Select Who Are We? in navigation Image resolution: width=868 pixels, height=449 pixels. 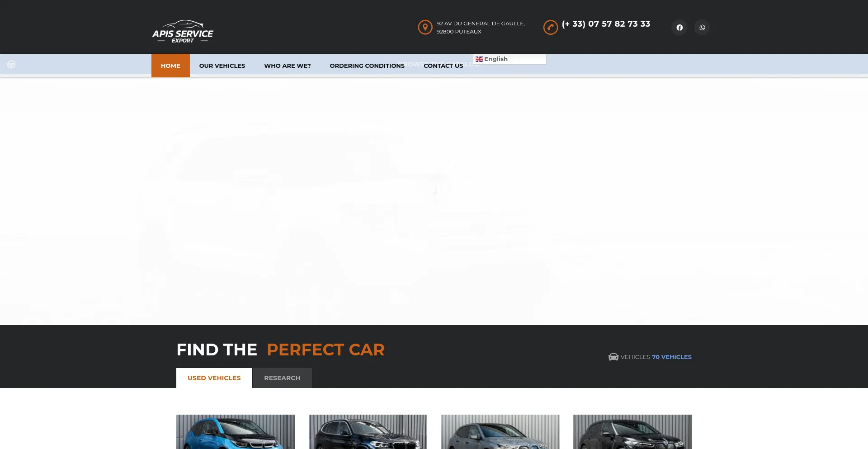(x=287, y=66)
